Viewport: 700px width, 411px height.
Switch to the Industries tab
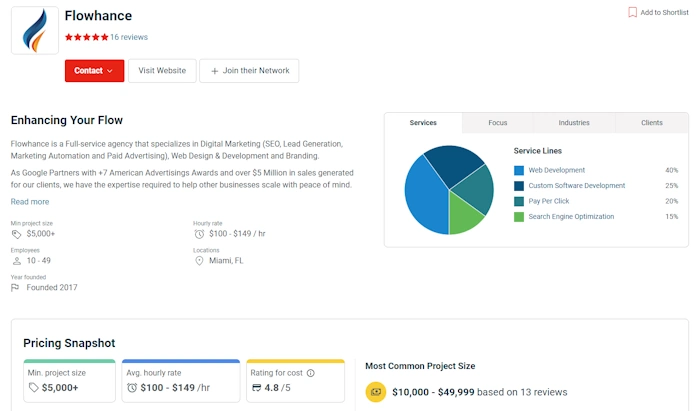574,123
